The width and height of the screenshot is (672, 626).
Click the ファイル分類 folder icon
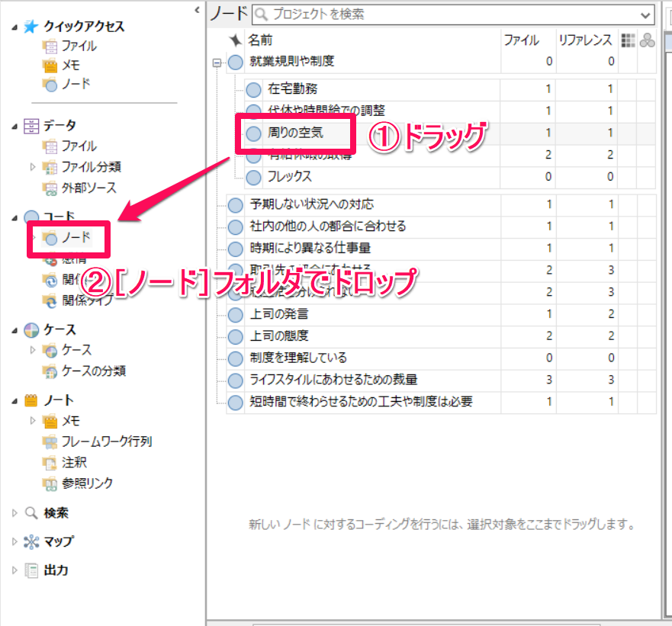[50, 167]
